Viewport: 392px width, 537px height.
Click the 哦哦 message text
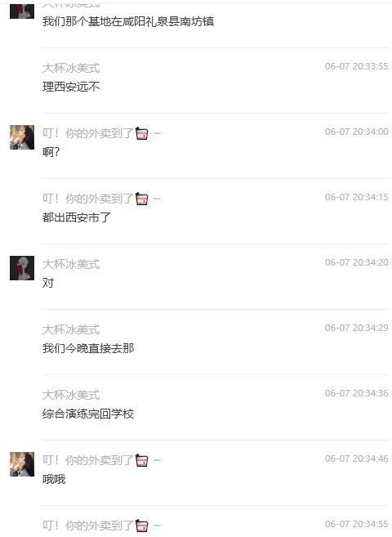point(54,479)
